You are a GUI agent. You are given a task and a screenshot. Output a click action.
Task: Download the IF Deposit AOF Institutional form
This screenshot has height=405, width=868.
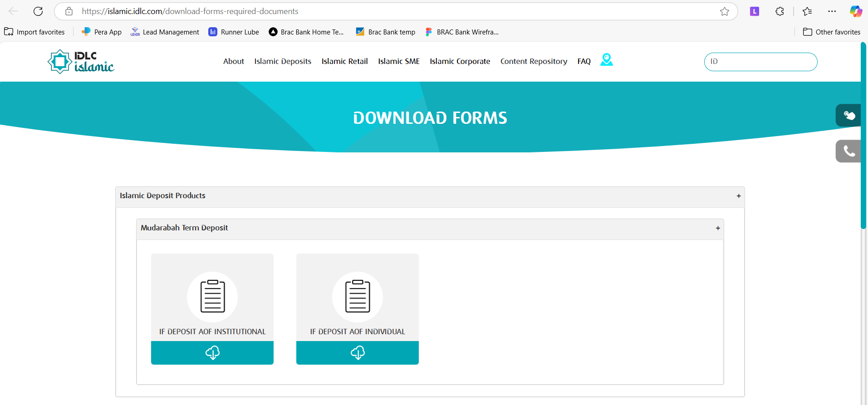tap(212, 352)
